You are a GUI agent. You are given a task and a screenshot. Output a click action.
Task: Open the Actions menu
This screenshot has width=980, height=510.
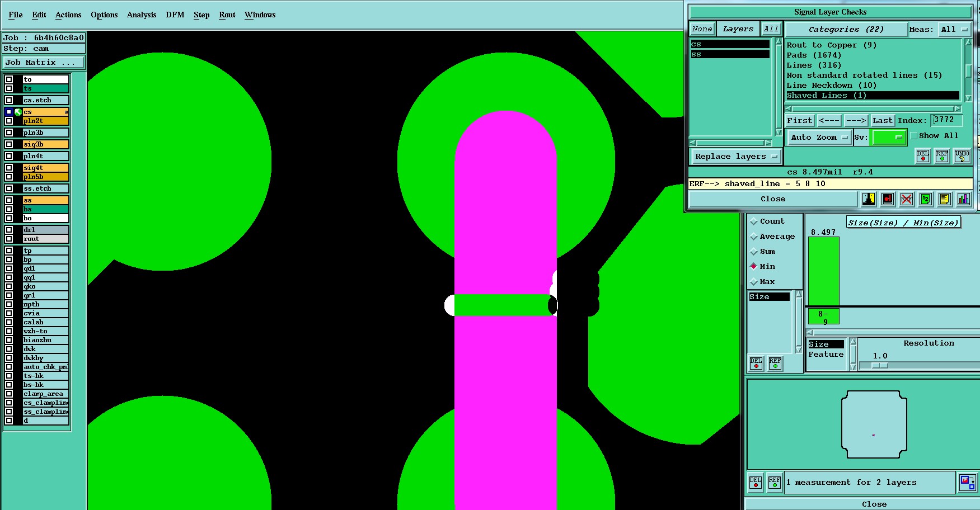(x=68, y=15)
